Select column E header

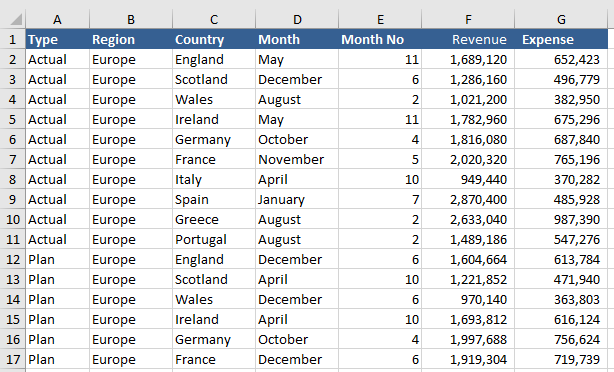click(380, 19)
